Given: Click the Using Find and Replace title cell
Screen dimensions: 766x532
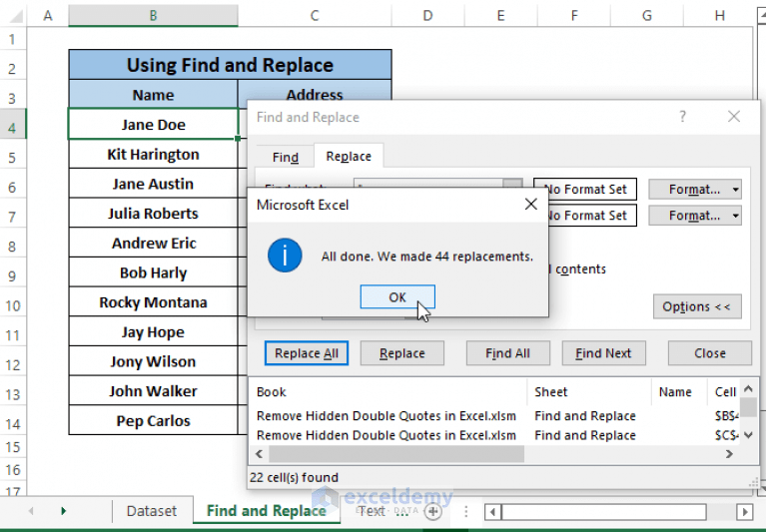Looking at the screenshot, I should click(x=230, y=65).
